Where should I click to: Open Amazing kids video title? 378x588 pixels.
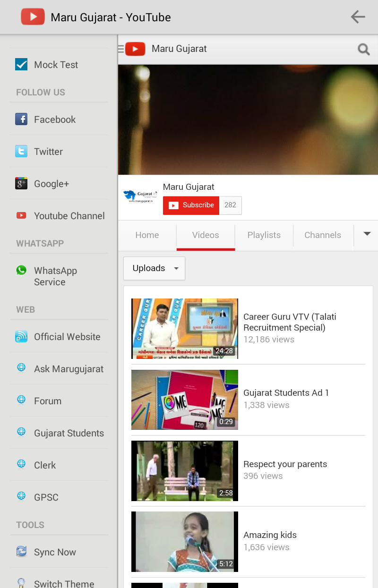270,535
